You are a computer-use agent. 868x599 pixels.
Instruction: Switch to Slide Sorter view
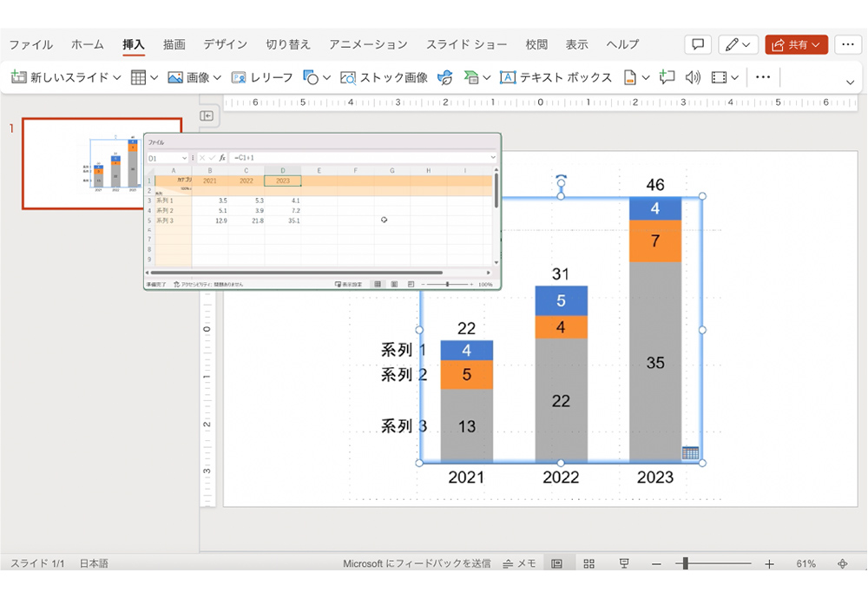pos(589,563)
